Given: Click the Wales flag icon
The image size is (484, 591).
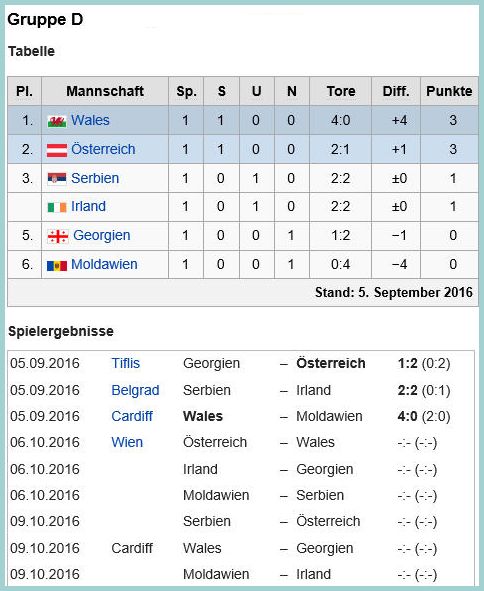Looking at the screenshot, I should (57, 121).
